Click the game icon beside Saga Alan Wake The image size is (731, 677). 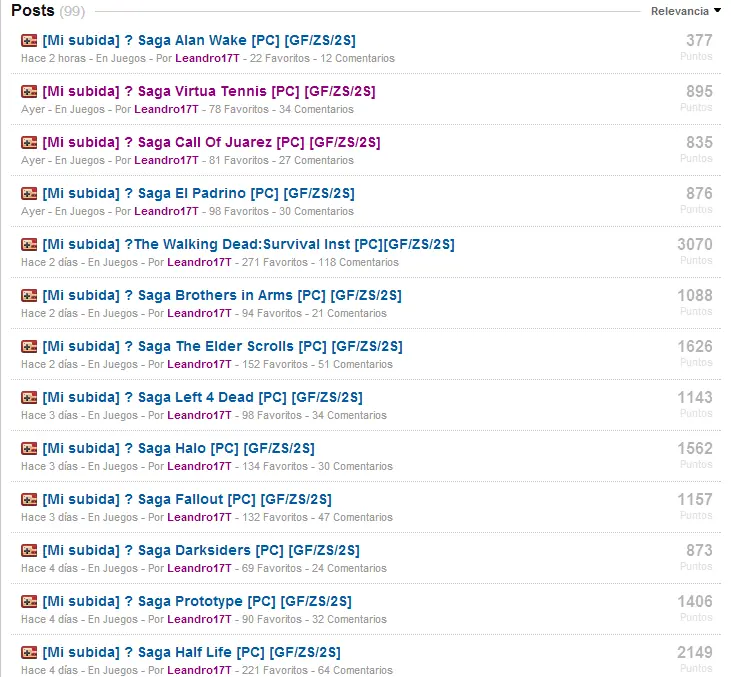tap(29, 41)
